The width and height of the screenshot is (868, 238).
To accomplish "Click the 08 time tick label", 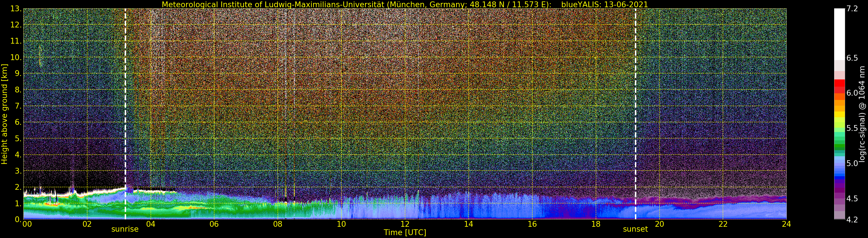I will (x=278, y=224).
